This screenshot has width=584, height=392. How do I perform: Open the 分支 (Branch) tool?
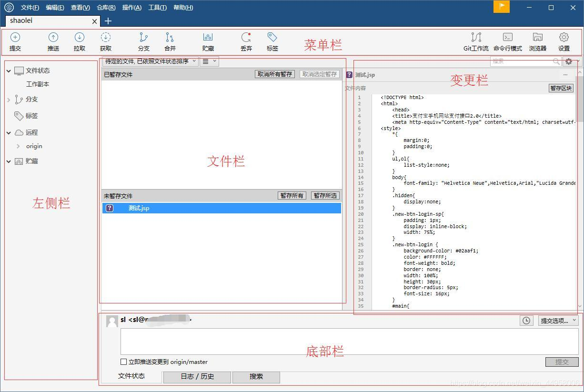click(143, 38)
